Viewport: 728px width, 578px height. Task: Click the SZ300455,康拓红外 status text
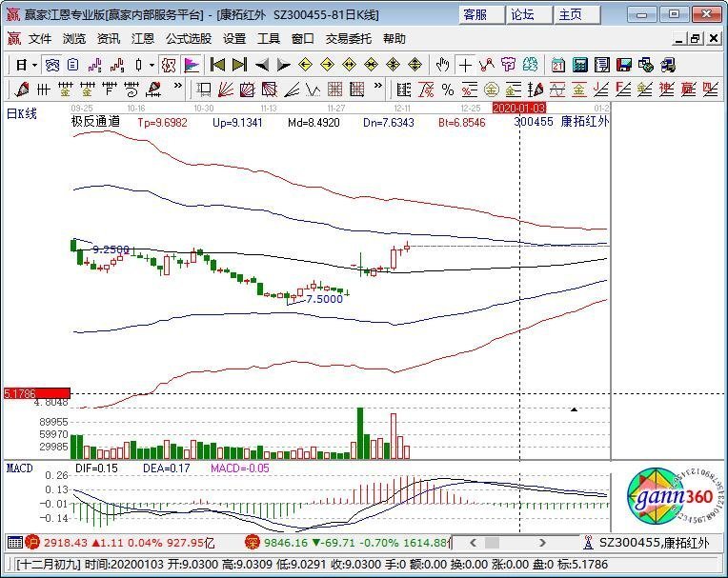[x=655, y=543]
